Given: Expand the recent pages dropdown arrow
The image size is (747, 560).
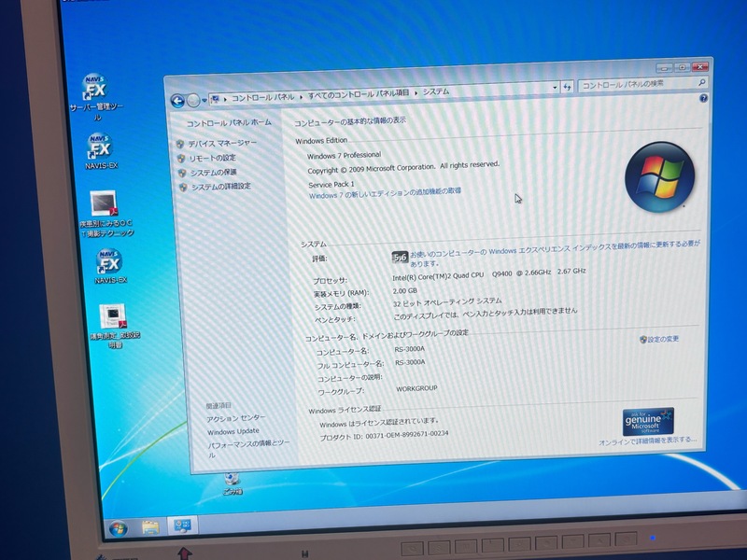Looking at the screenshot, I should 205,100.
